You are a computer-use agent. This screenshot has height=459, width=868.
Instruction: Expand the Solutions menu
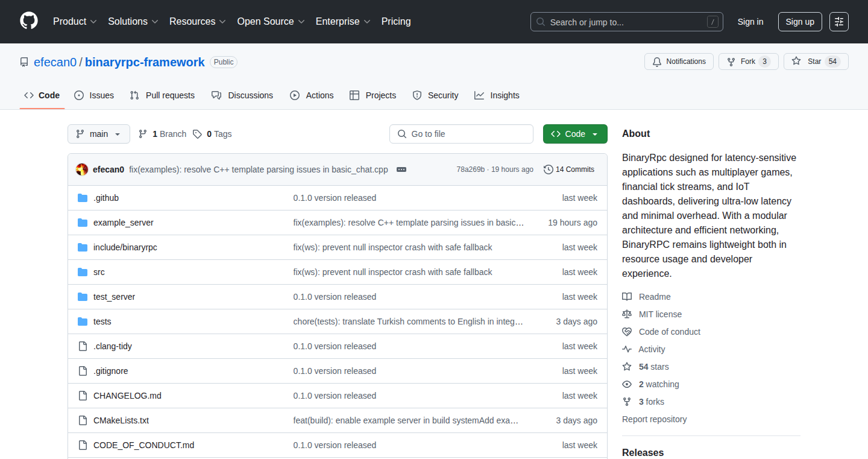[x=133, y=22]
